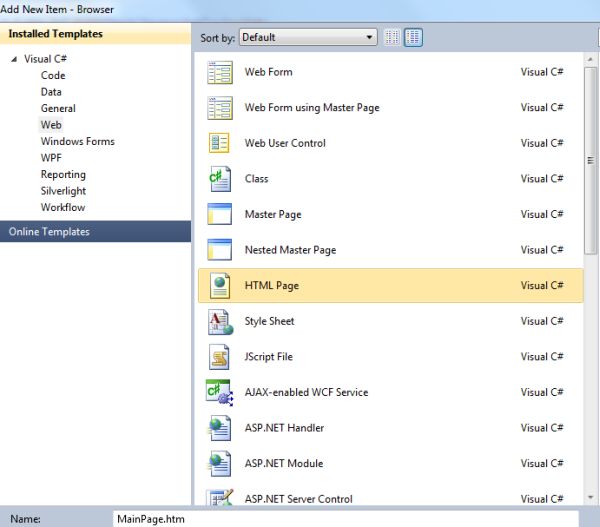This screenshot has width=600, height=527.
Task: Collapse the Visual C# tree node
Action: (x=14, y=59)
